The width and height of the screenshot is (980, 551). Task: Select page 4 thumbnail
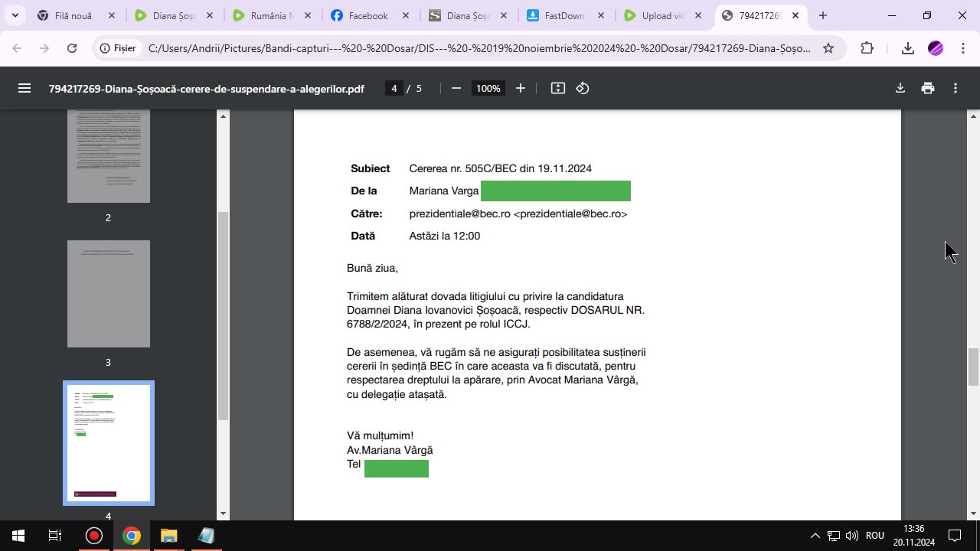(109, 443)
